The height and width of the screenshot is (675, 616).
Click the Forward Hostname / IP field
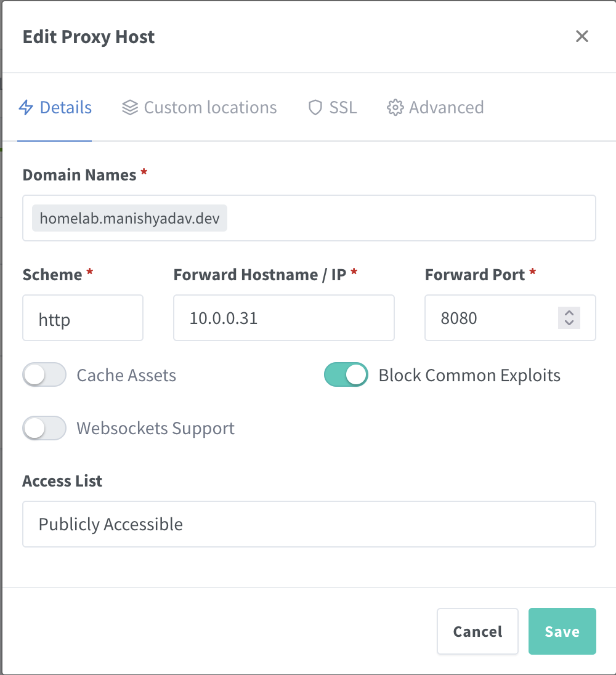(284, 318)
